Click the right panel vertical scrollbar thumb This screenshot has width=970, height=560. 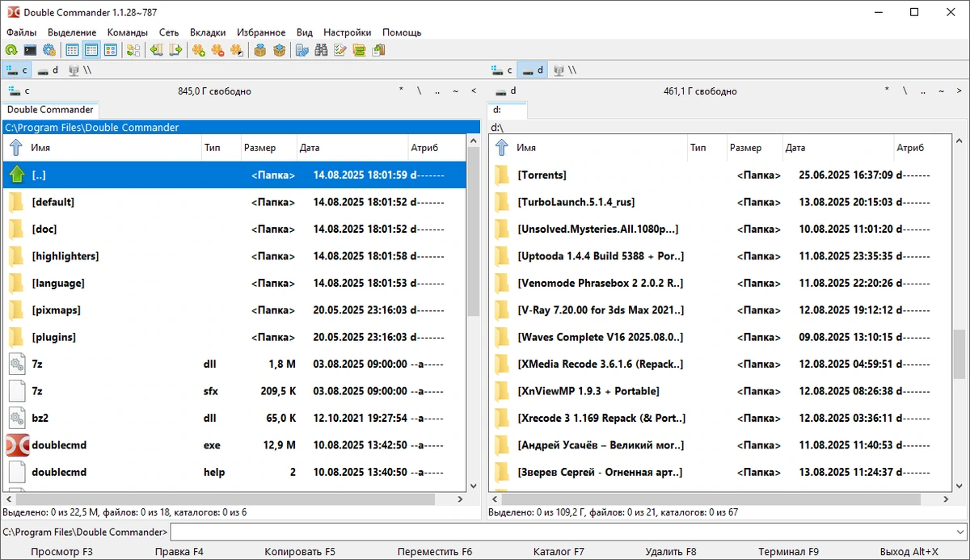click(959, 354)
